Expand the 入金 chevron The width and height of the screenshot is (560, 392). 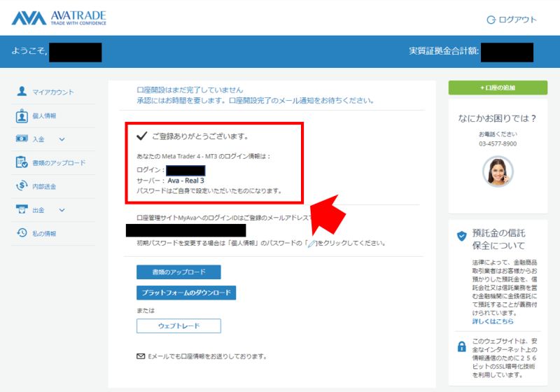[62, 139]
